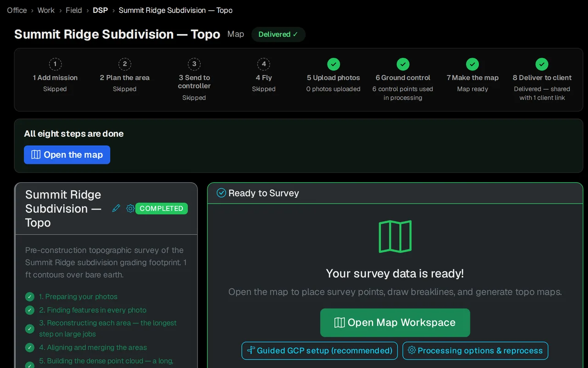
Task: Start Guided GCP setup (recommended)
Action: coord(320,351)
